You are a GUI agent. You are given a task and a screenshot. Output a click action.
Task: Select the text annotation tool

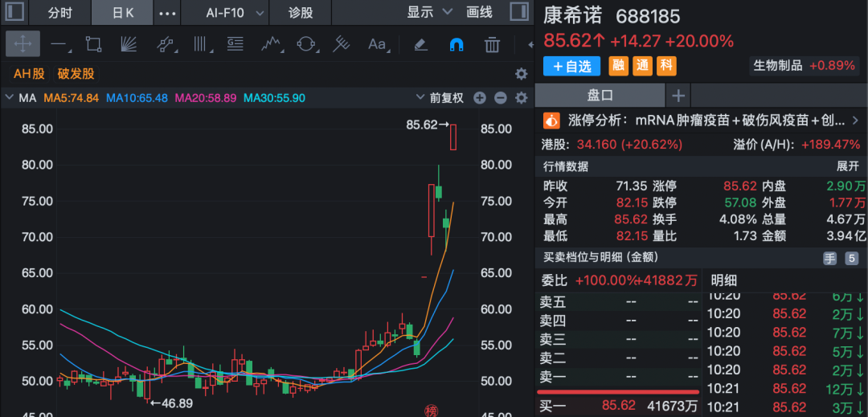tap(378, 44)
